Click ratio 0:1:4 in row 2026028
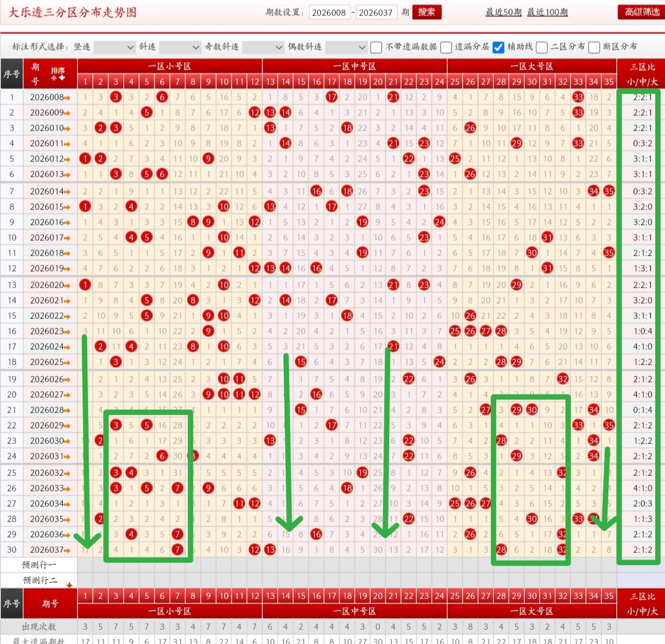Image resolution: width=665 pixels, height=644 pixels. tap(642, 410)
